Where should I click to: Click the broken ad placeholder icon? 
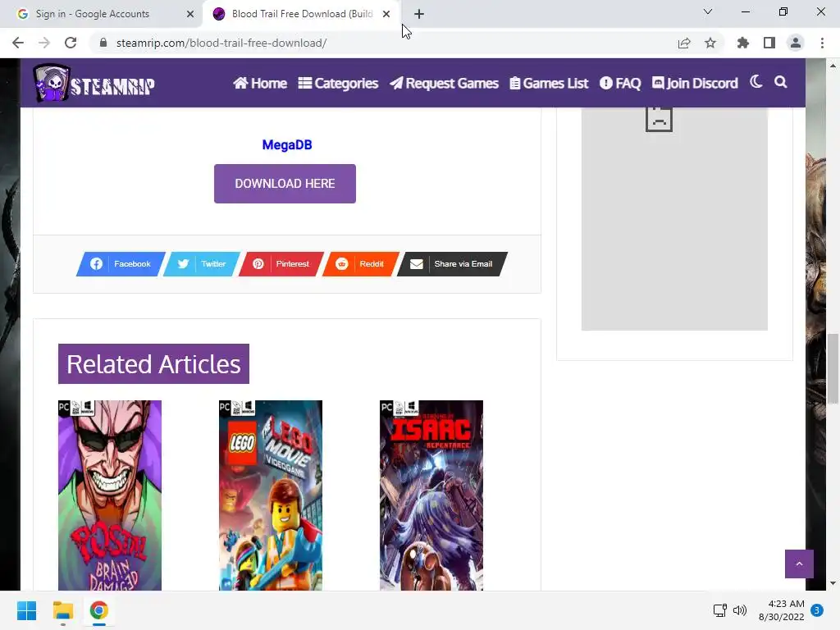pos(659,118)
